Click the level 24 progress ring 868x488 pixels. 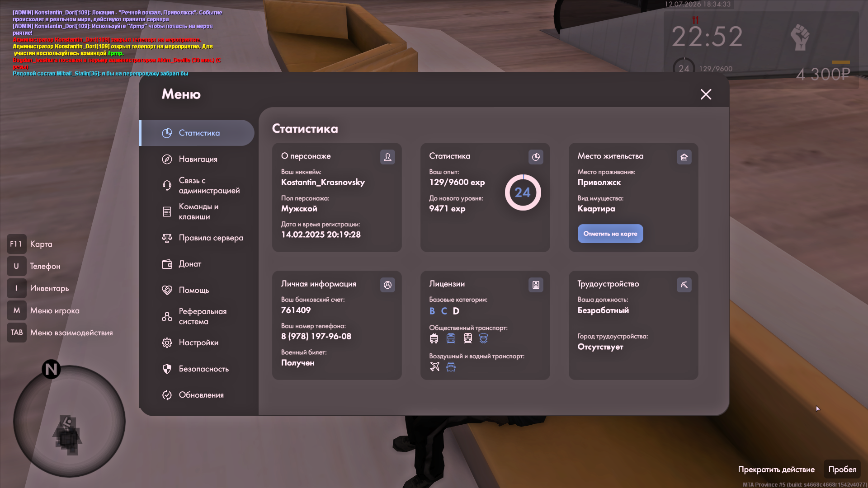[523, 192]
